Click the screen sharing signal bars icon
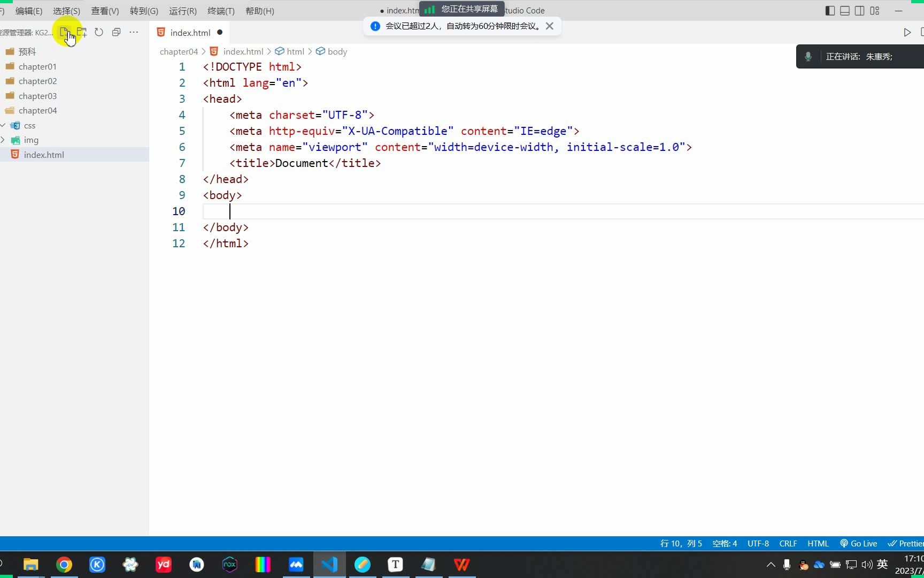This screenshot has height=578, width=924. [x=430, y=9]
